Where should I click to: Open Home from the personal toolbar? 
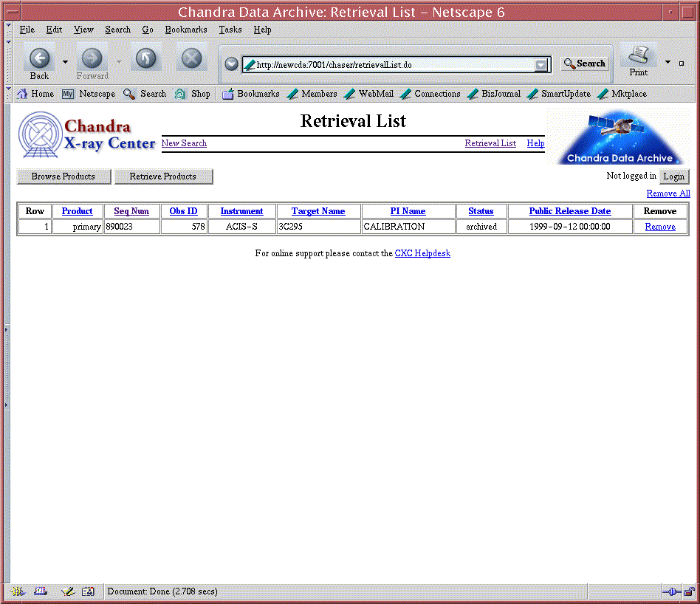(35, 94)
